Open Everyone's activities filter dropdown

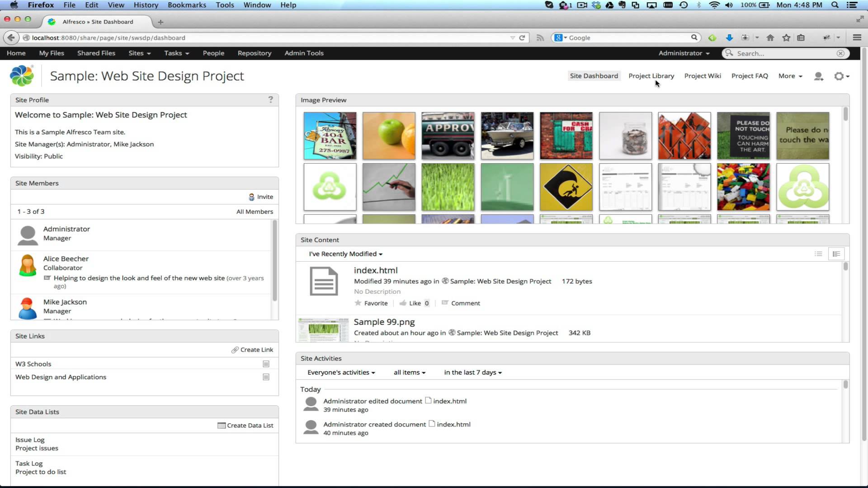[x=341, y=372]
